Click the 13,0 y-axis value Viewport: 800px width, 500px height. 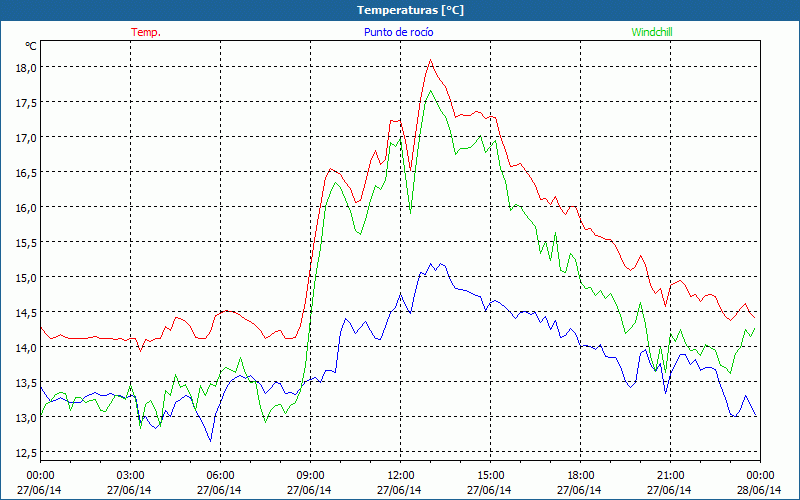pos(26,418)
